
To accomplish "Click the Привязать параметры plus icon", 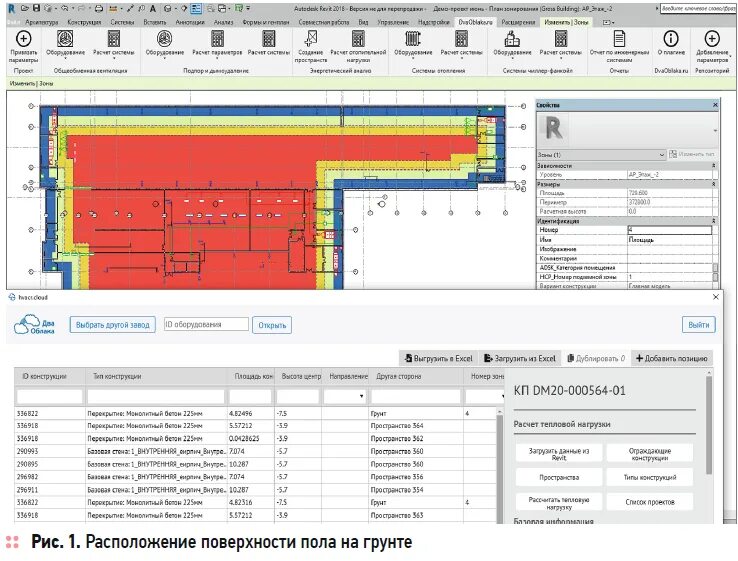I will click(24, 39).
